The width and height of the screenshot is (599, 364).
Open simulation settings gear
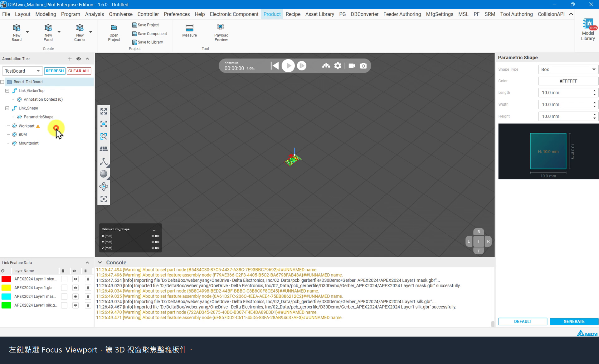[x=338, y=66]
